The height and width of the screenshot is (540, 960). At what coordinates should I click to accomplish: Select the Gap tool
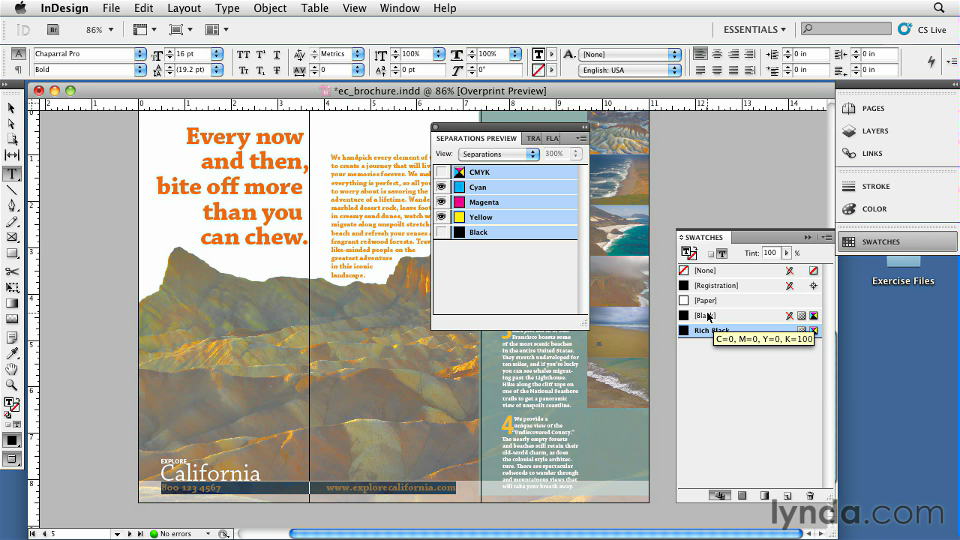[x=12, y=155]
